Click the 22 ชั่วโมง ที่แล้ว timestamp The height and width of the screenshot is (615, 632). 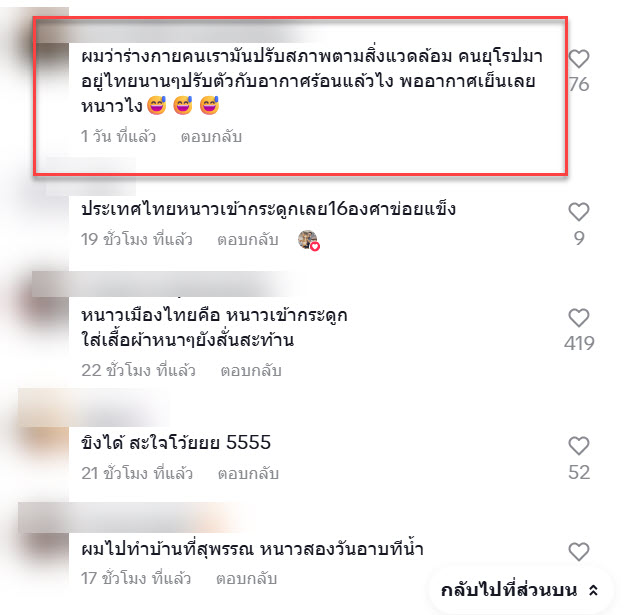(x=139, y=370)
